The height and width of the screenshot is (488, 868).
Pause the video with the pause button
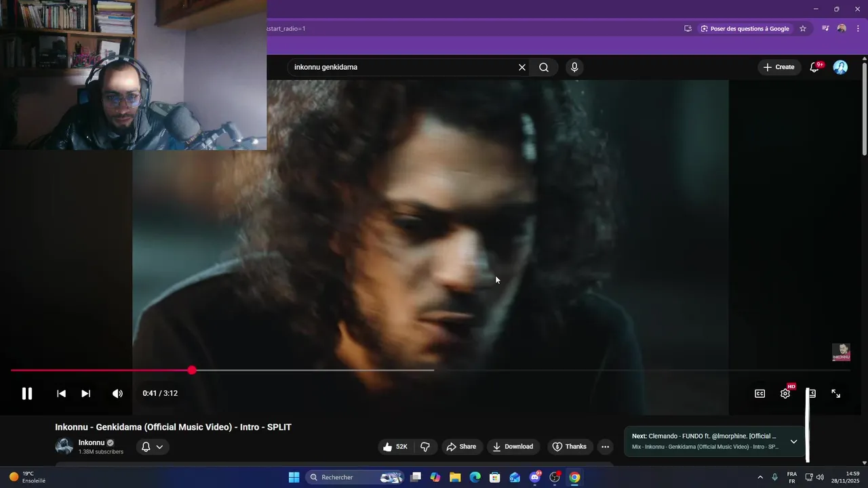[x=27, y=394]
